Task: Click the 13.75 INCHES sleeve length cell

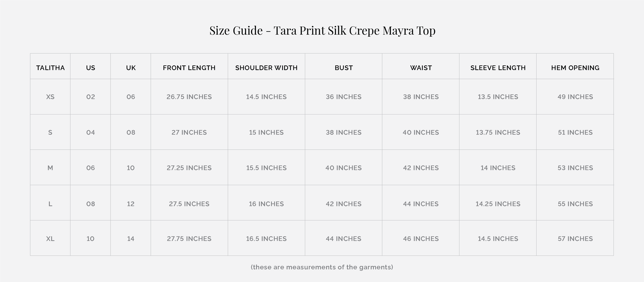Action: (498, 132)
